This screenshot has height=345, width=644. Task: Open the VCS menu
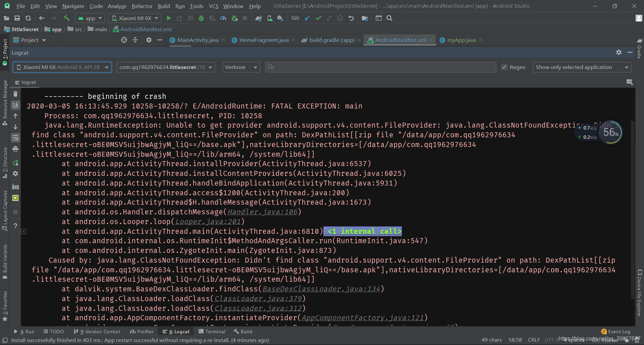pos(213,6)
